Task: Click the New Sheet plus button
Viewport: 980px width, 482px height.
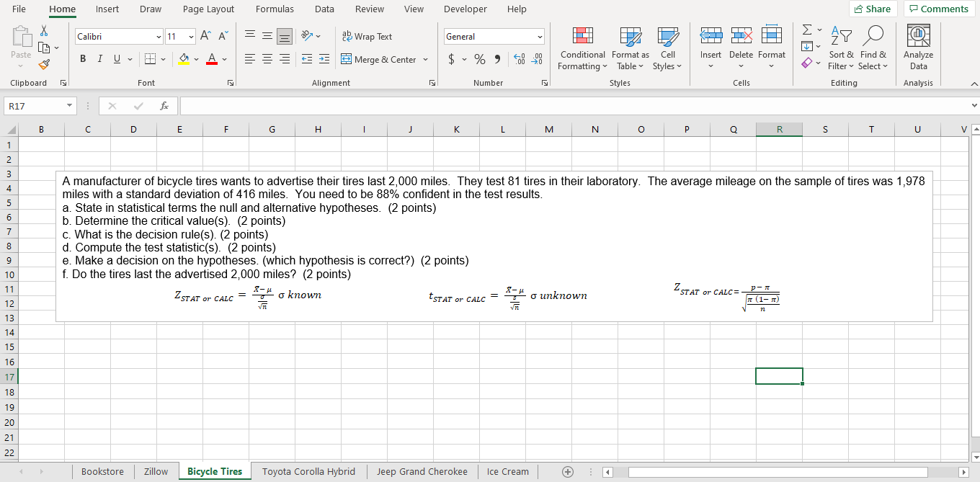Action: (567, 471)
